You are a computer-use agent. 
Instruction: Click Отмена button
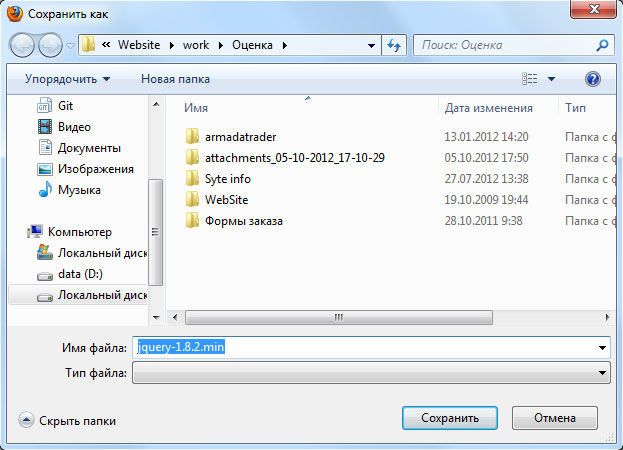[555, 418]
